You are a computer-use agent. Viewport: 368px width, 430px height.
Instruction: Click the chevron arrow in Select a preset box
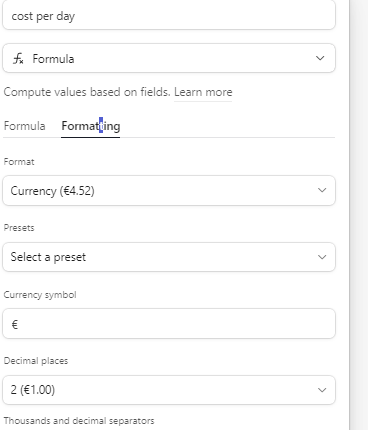[322, 257]
